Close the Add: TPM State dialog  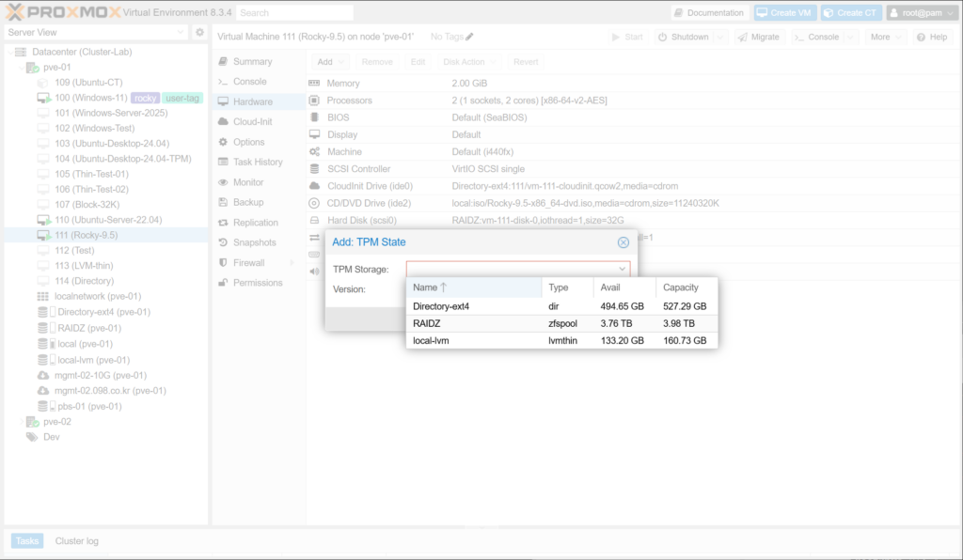click(623, 241)
